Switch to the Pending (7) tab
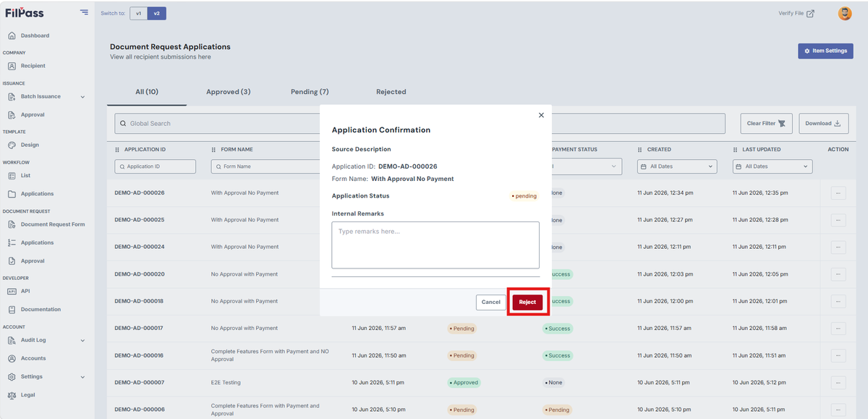868x419 pixels. coord(310,92)
